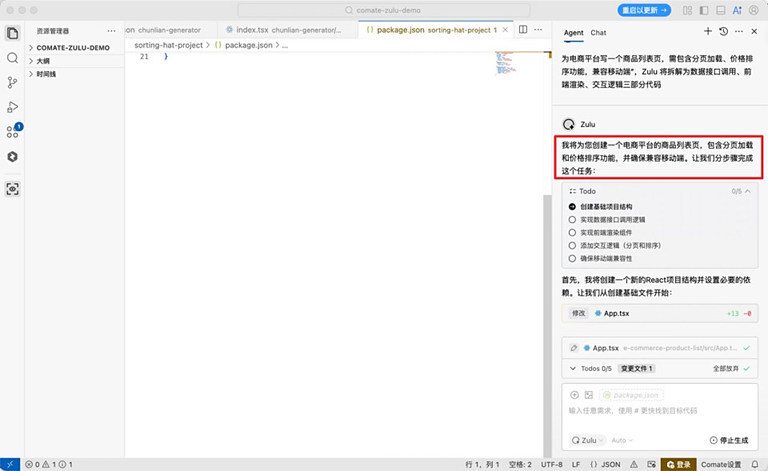Viewport: 768px width, 471px height.
Task: Open editor more actions ellipsis
Action: [x=538, y=29]
